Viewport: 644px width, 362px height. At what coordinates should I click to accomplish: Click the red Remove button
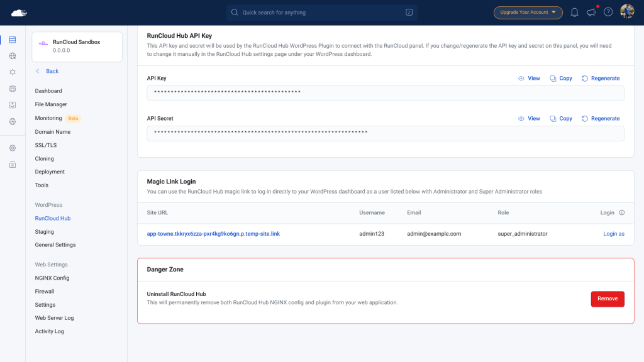pos(608,299)
